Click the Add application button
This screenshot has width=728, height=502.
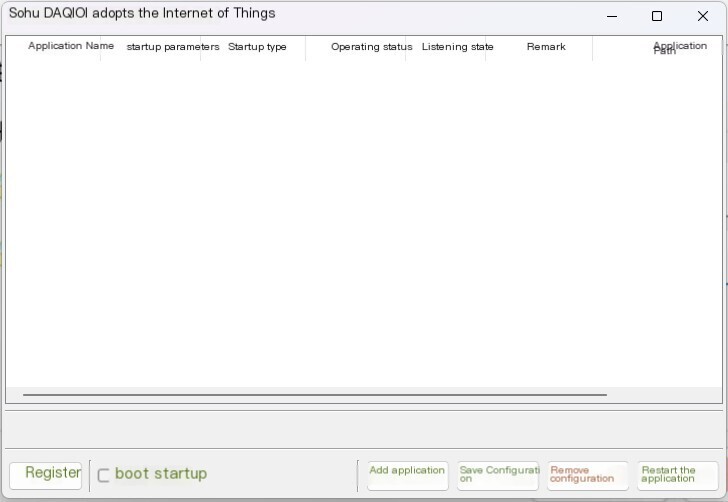click(x=408, y=476)
